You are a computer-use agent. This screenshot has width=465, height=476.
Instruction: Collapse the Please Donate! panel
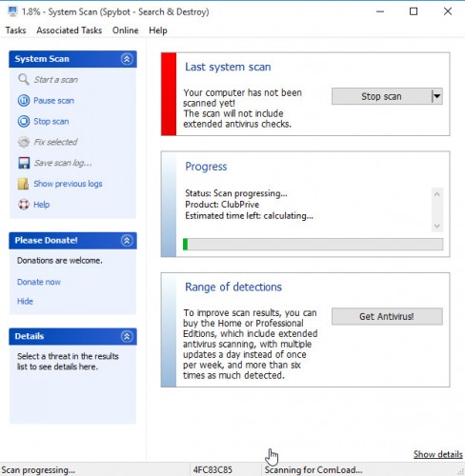pyautogui.click(x=127, y=241)
